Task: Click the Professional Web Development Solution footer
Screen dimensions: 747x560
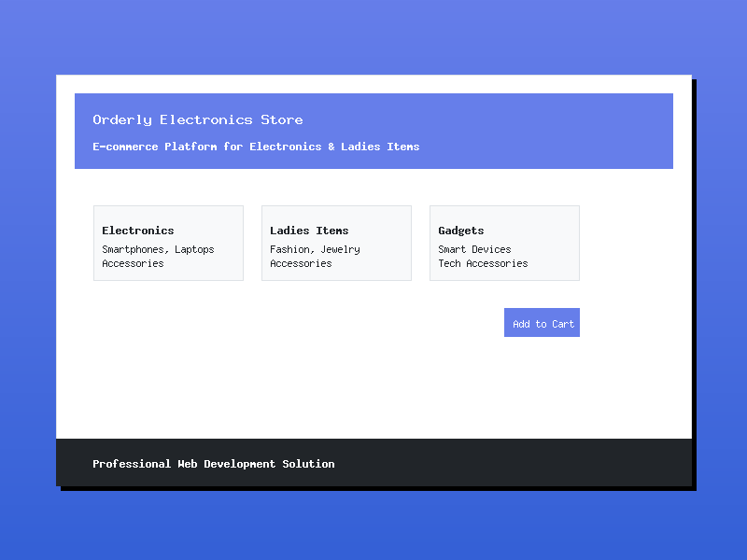Action: pyautogui.click(x=213, y=464)
